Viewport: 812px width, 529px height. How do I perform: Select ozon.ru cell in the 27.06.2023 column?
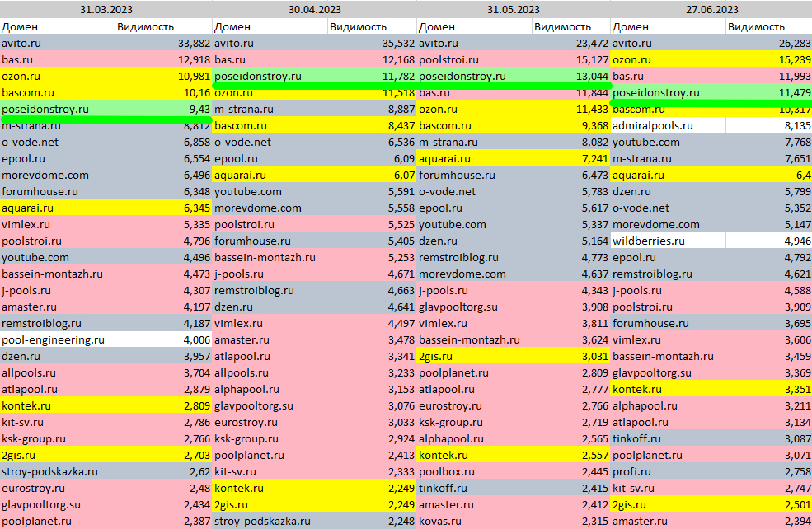pyautogui.click(x=668, y=59)
